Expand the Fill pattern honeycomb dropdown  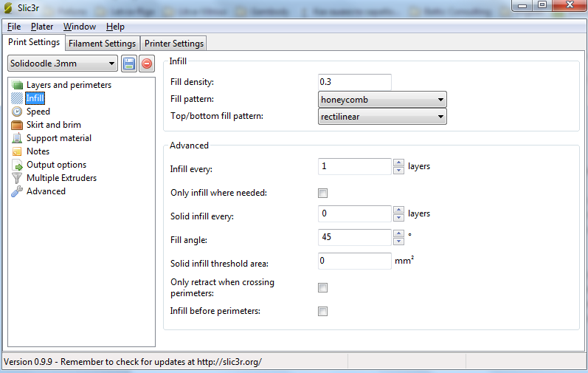coord(382,99)
